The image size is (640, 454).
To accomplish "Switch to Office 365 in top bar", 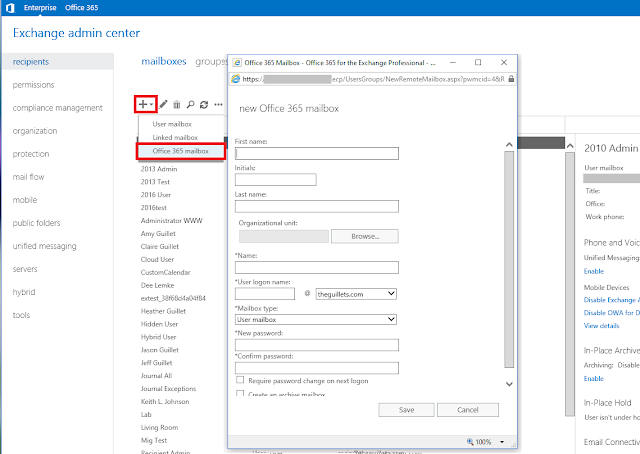I will [x=81, y=7].
